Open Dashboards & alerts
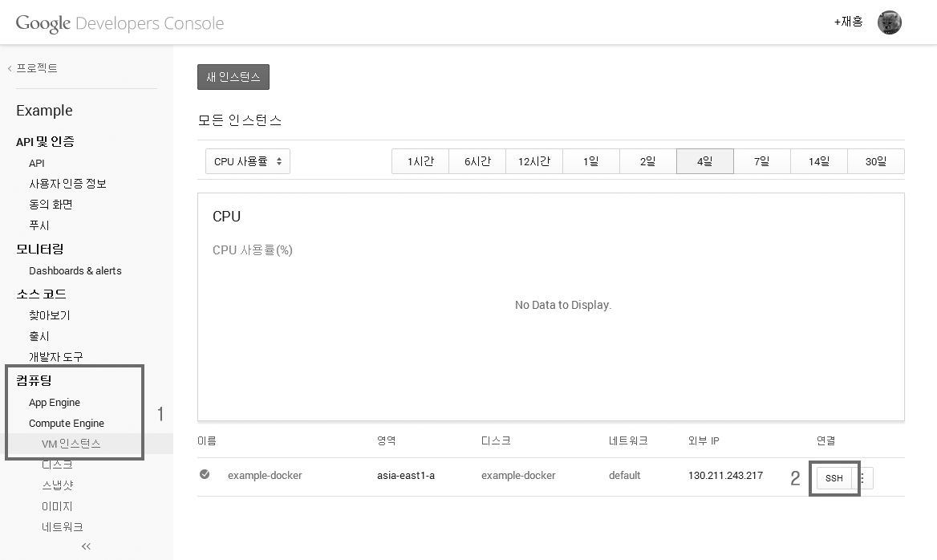Image resolution: width=937 pixels, height=560 pixels. tap(75, 271)
